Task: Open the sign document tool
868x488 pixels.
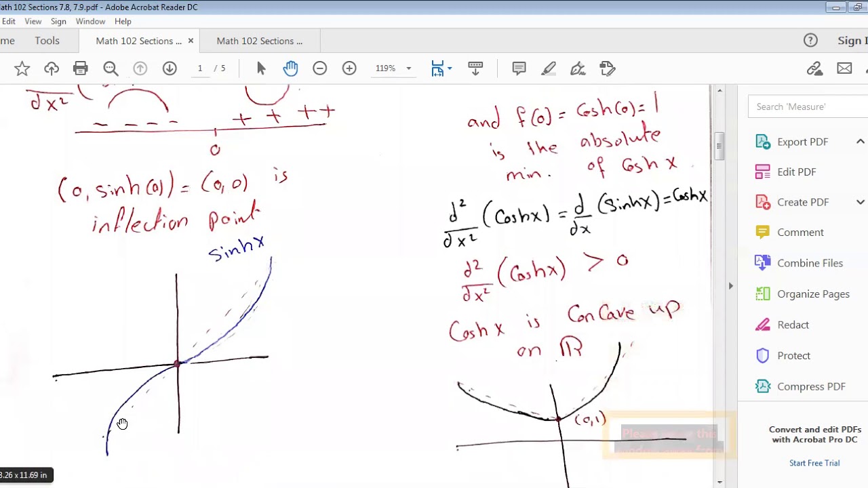Action: 578,68
